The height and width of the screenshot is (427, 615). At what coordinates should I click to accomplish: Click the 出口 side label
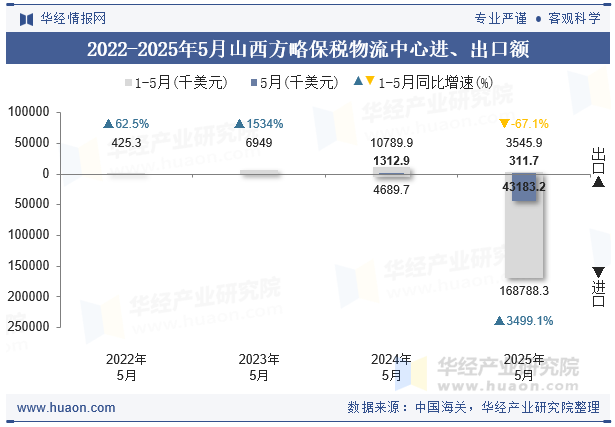click(599, 161)
